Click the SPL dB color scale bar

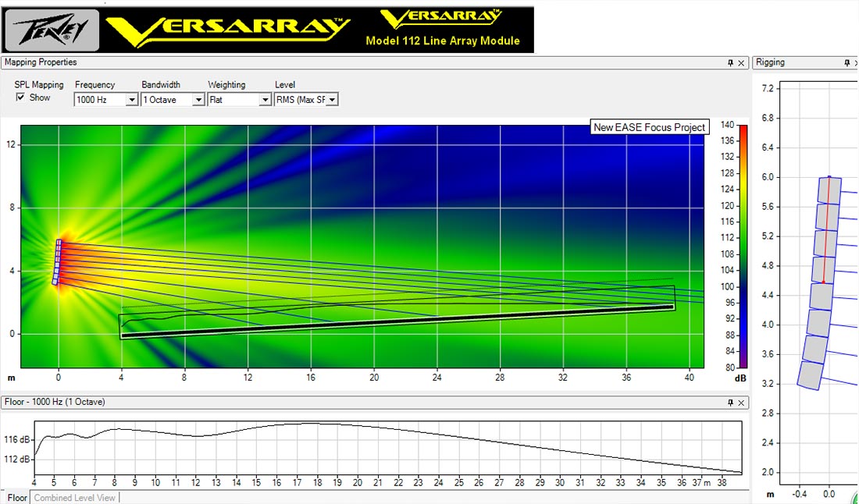point(743,247)
